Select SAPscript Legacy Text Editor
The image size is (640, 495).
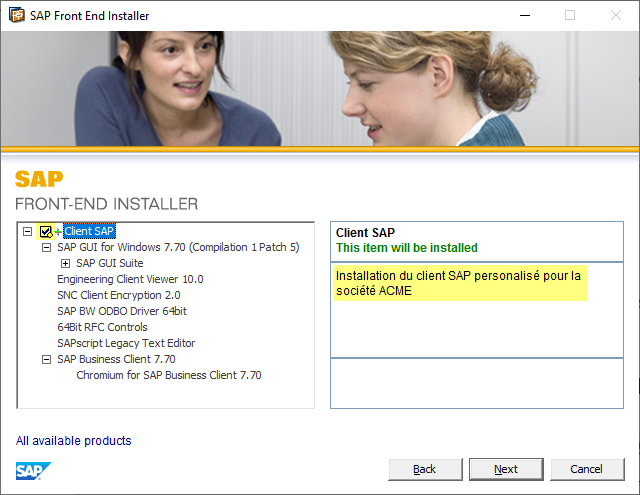[x=126, y=343]
